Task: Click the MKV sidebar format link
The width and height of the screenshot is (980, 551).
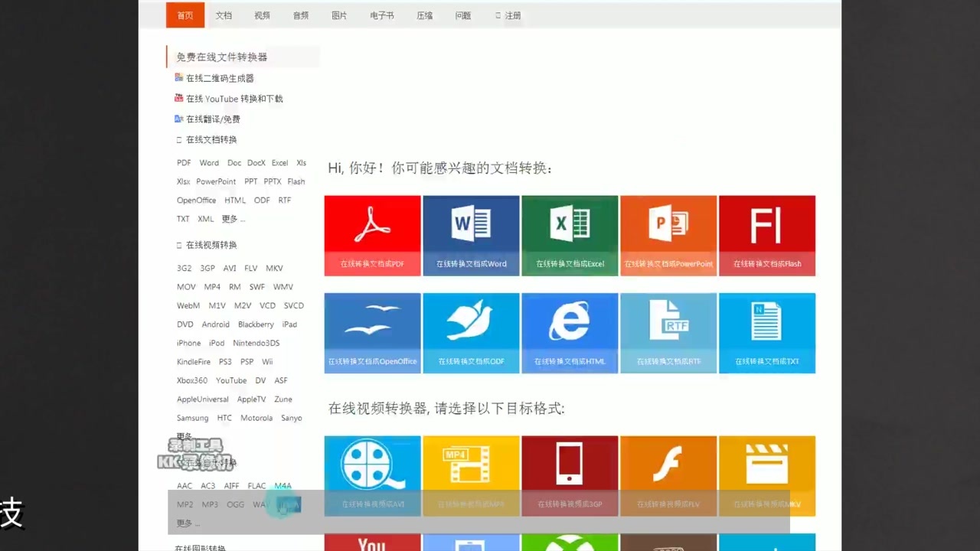Action: pos(274,269)
